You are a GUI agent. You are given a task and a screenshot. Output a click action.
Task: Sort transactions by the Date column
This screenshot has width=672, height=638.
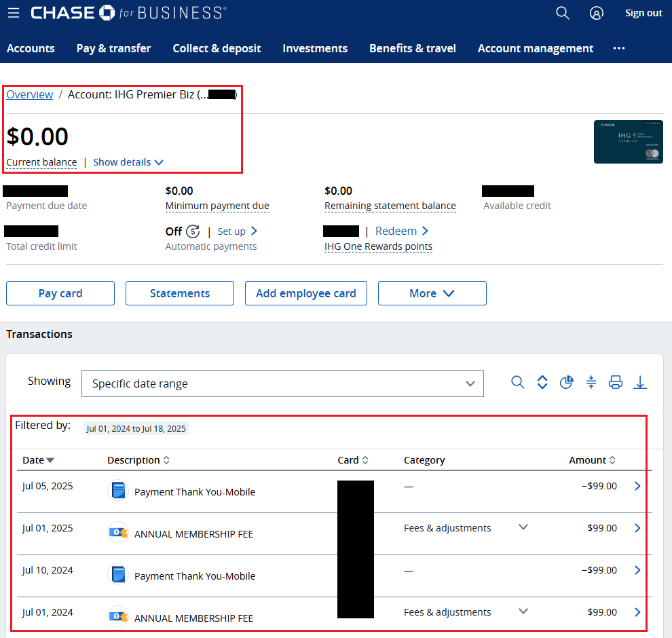38,460
